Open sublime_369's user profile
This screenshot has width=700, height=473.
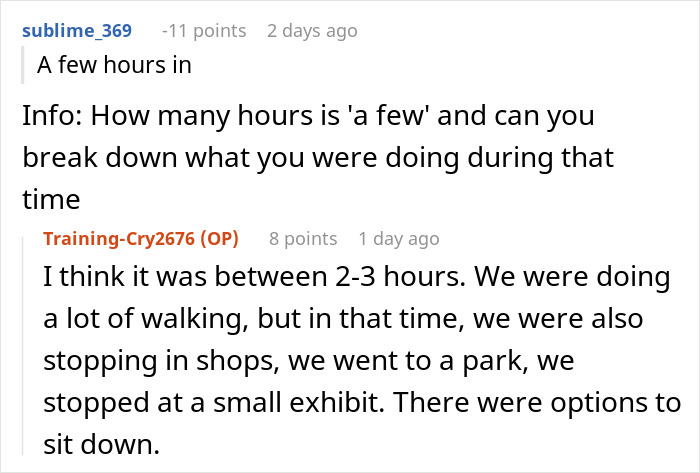pos(77,31)
